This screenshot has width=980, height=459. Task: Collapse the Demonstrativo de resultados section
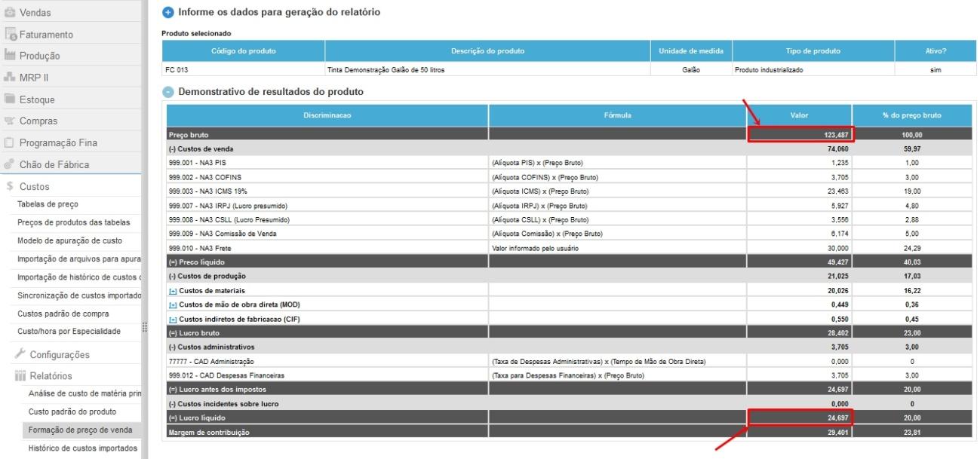(168, 92)
